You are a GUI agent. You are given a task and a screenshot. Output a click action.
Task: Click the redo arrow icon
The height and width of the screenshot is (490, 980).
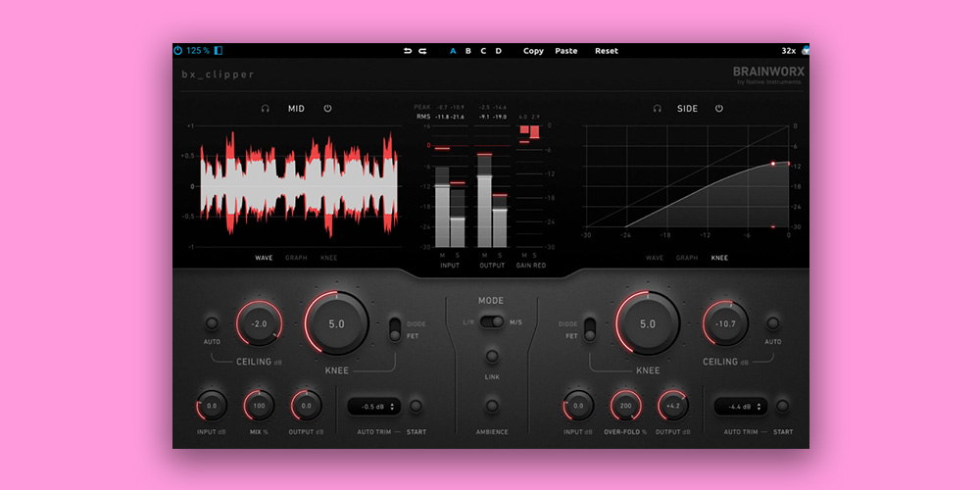click(422, 51)
